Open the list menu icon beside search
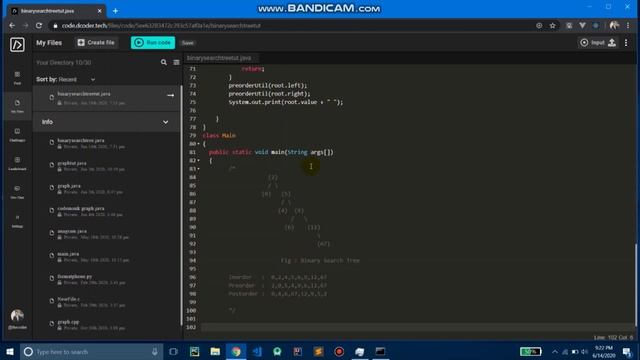This screenshot has height=360, width=640. pos(176,62)
